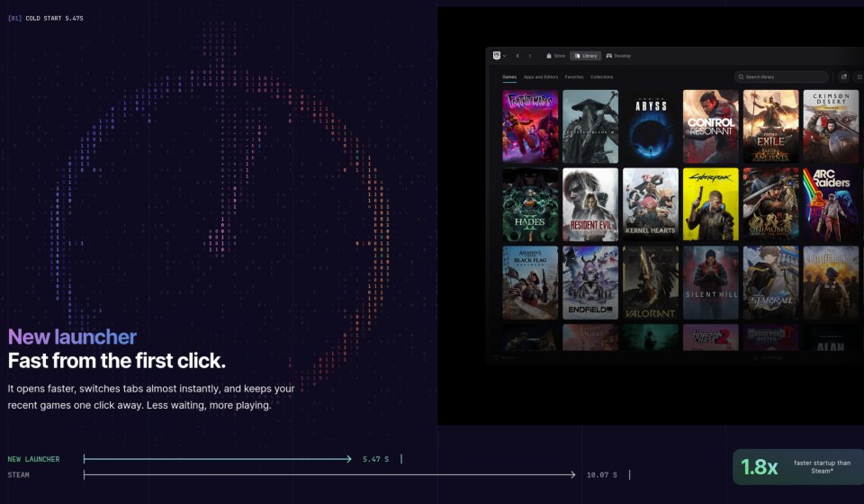Switch to the Library tab

(586, 56)
